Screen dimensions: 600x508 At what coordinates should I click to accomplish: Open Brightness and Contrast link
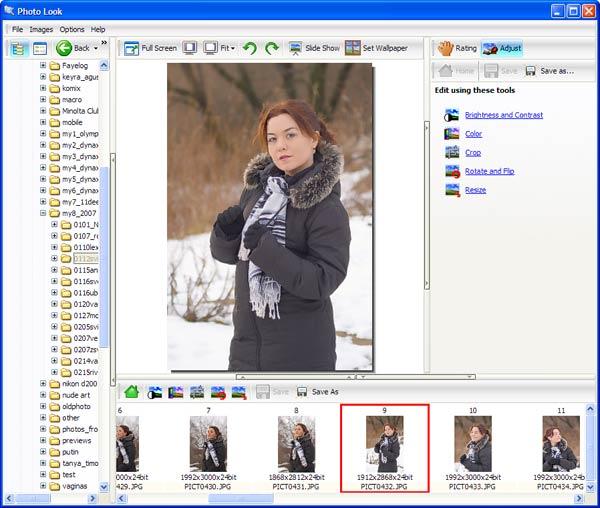[x=504, y=115]
